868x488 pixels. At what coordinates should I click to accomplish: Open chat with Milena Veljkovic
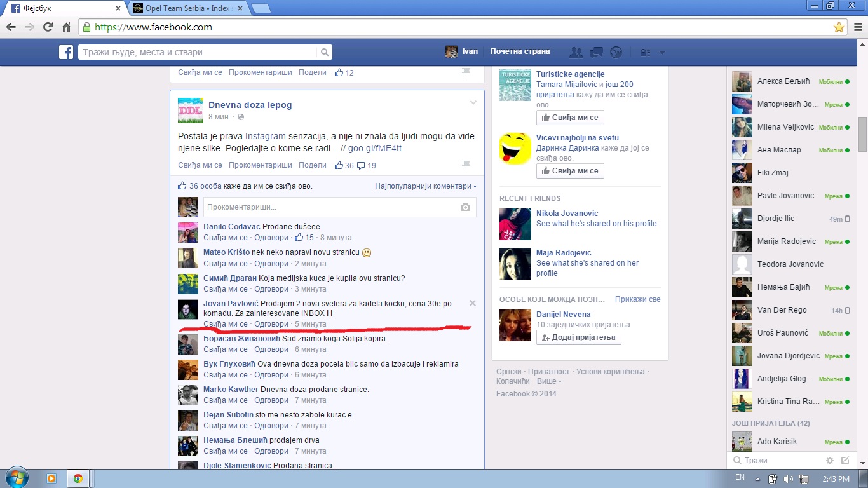791,127
